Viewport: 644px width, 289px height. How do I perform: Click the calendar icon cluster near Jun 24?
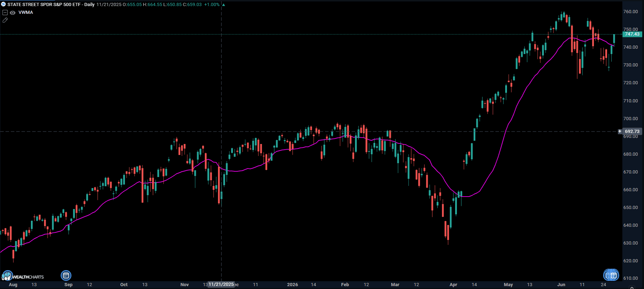611,275
